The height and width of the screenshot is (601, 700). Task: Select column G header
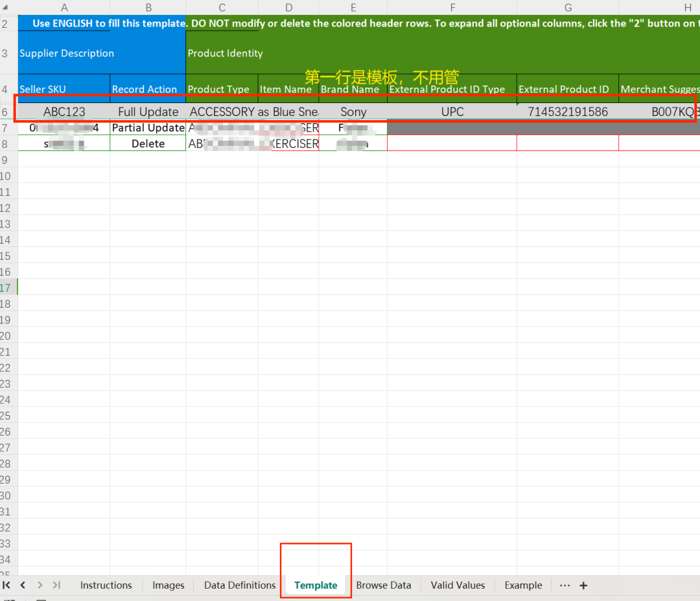568,7
